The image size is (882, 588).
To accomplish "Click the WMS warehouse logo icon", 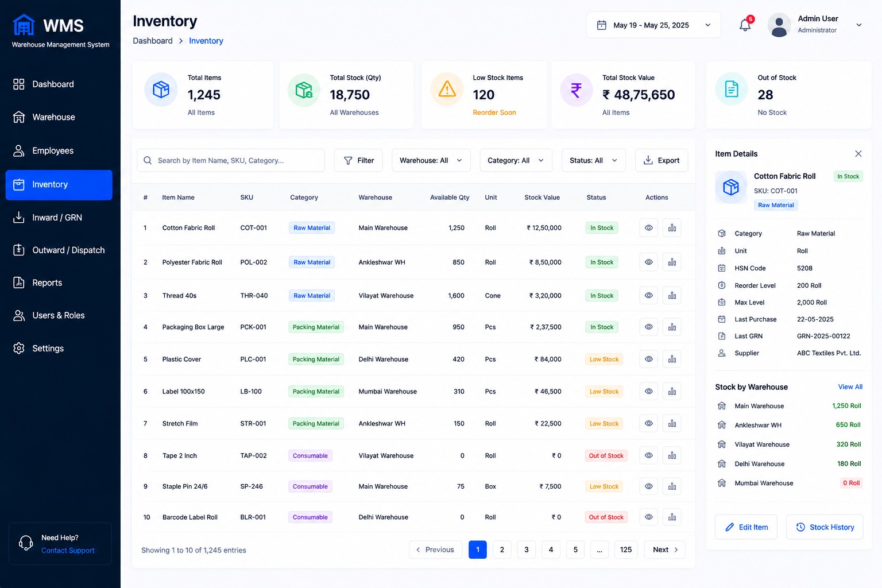I will click(24, 25).
